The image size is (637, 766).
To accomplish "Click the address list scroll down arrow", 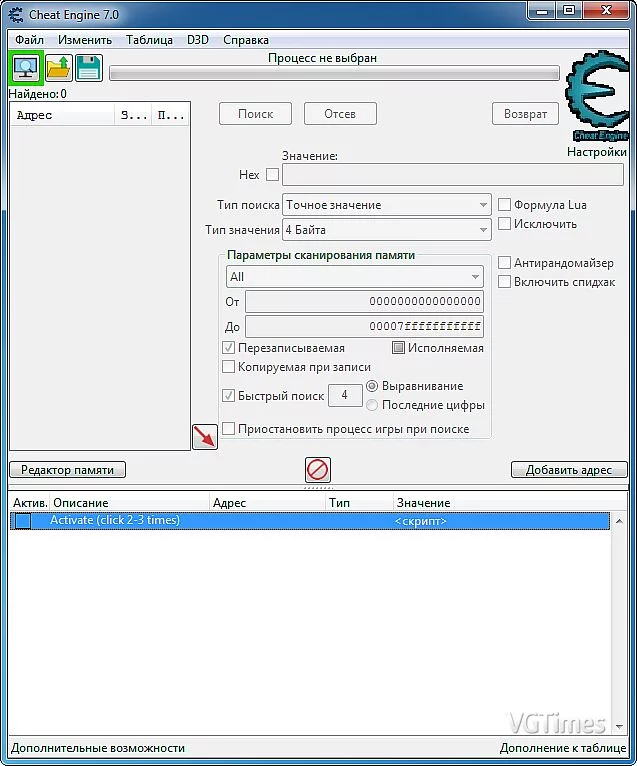I will [x=619, y=726].
